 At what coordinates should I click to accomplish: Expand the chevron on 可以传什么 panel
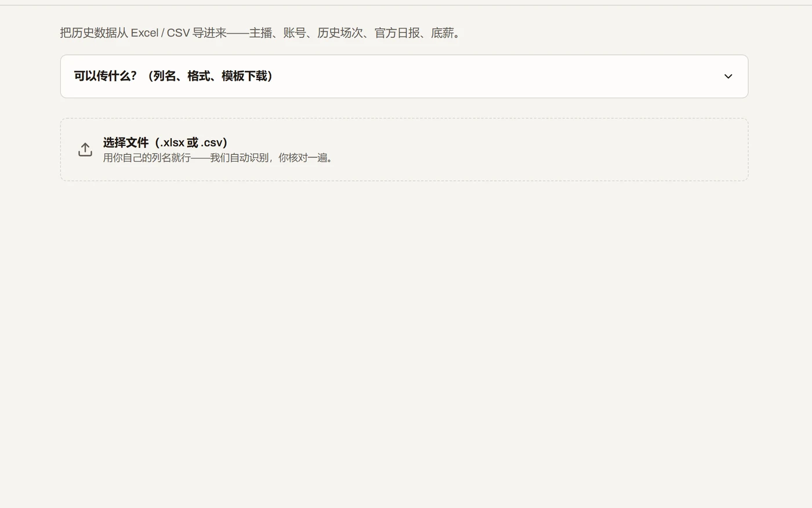coord(728,77)
